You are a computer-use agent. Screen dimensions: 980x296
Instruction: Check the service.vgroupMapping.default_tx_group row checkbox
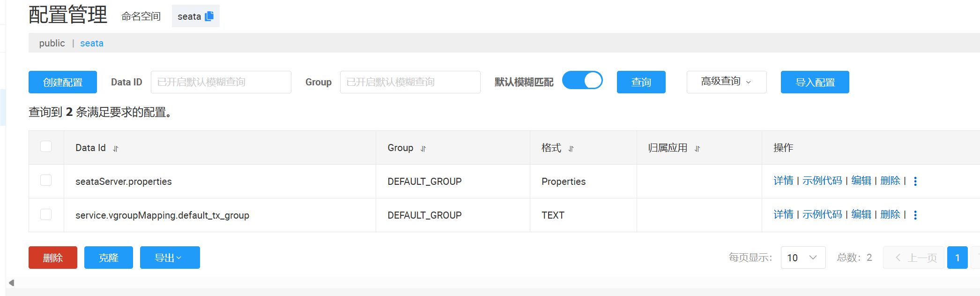tap(46, 214)
